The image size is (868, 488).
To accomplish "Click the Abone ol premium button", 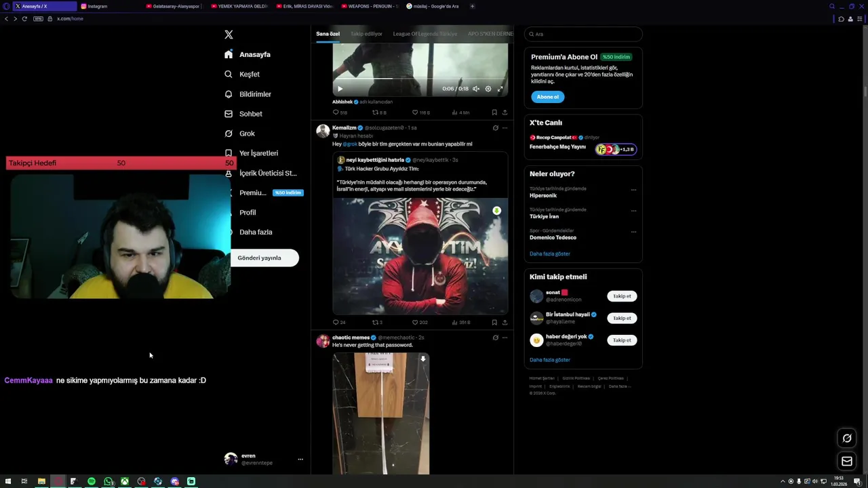I will (548, 97).
